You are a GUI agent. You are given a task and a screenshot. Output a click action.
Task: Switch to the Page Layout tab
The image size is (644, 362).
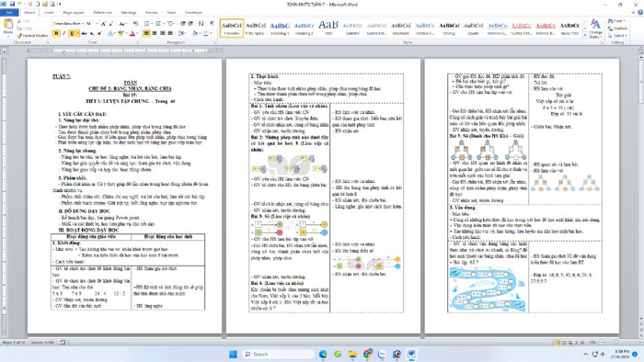(x=74, y=13)
